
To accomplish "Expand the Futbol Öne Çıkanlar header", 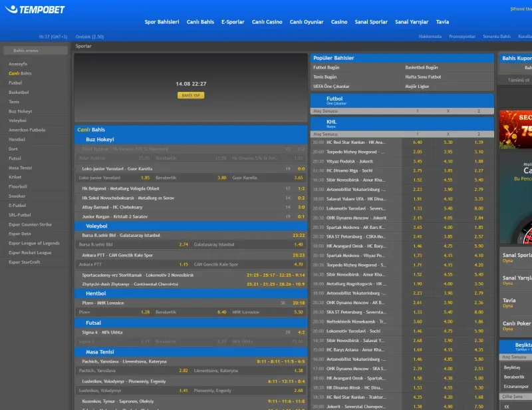I will [402, 101].
